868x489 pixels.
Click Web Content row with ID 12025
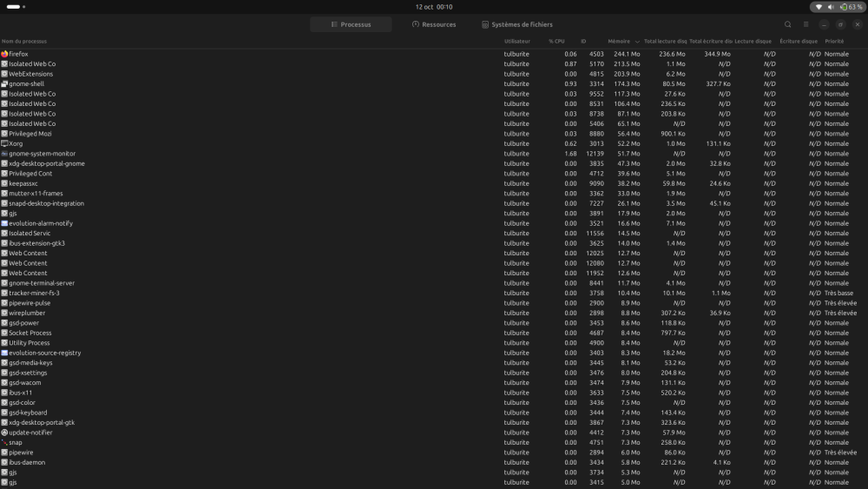(434, 253)
